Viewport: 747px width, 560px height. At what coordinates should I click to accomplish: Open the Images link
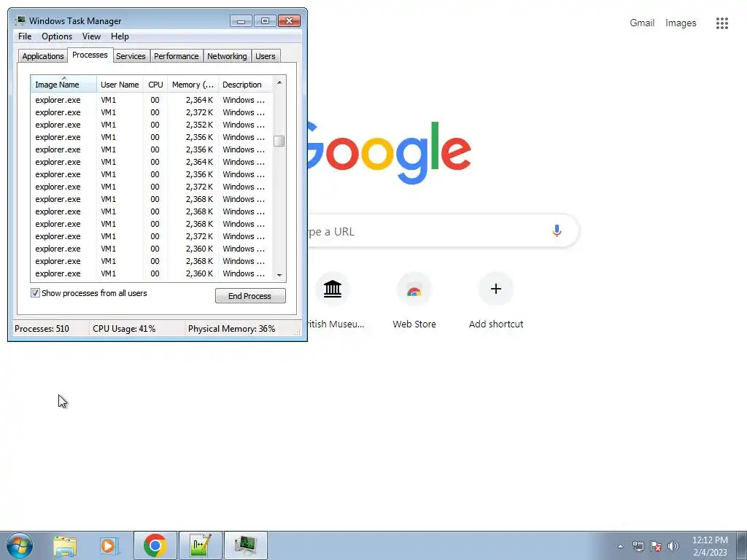click(681, 23)
